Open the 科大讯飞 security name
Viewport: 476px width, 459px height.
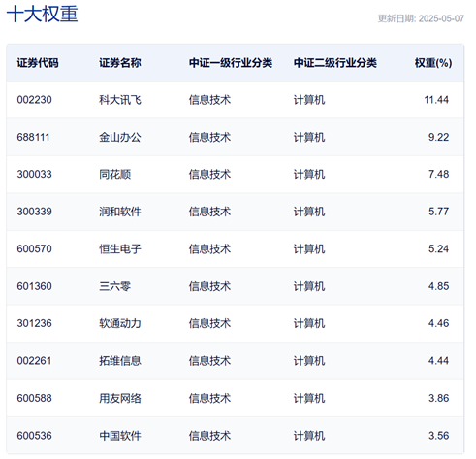click(x=120, y=100)
